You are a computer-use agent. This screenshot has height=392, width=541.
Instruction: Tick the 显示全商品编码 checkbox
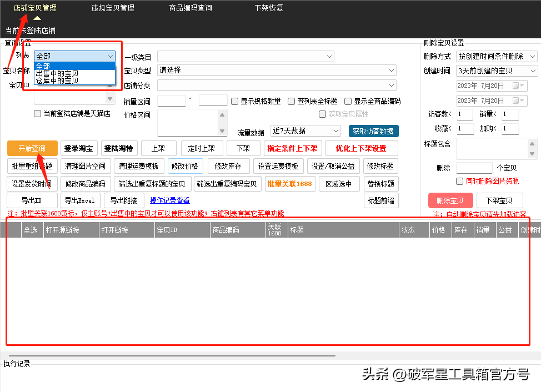pos(348,102)
